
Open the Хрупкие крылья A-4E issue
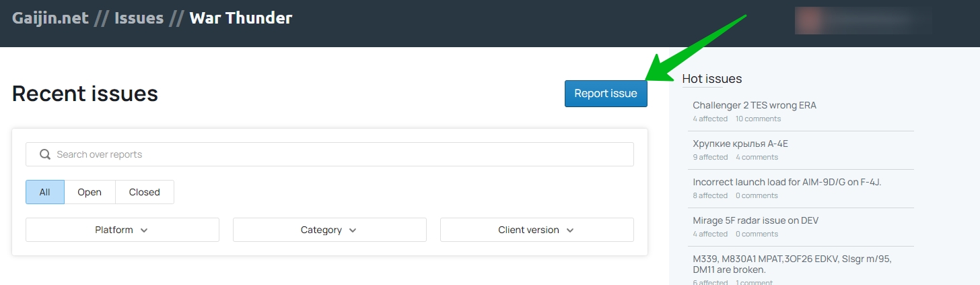740,144
